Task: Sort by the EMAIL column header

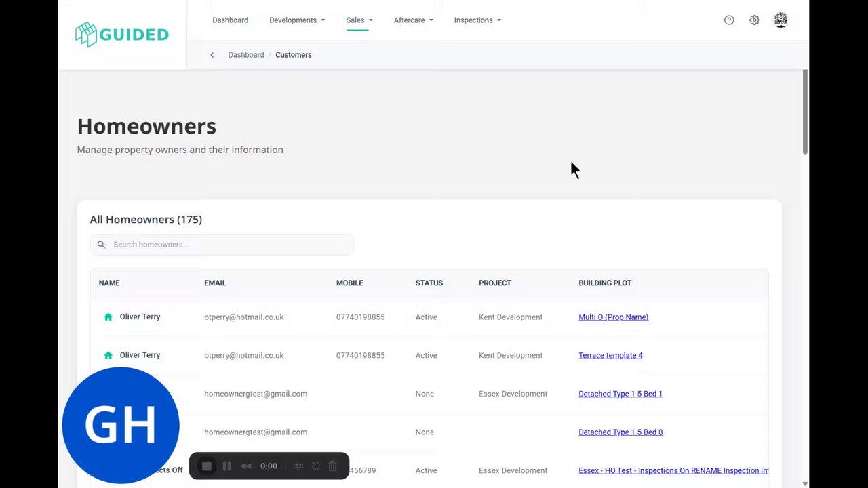Action: pyautogui.click(x=215, y=283)
